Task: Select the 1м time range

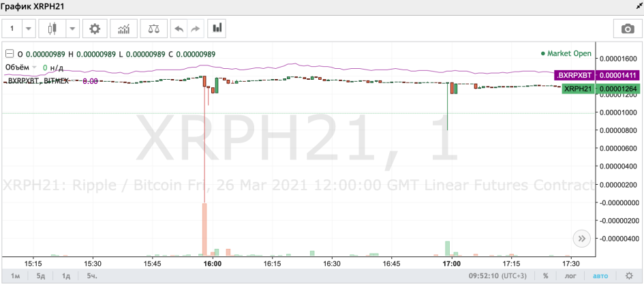Action: click(15, 275)
